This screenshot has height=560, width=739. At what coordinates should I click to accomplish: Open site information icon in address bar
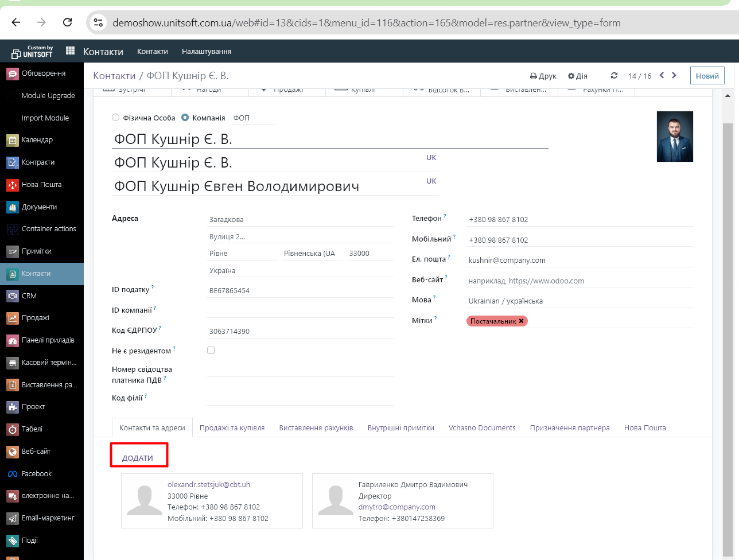coord(98,23)
